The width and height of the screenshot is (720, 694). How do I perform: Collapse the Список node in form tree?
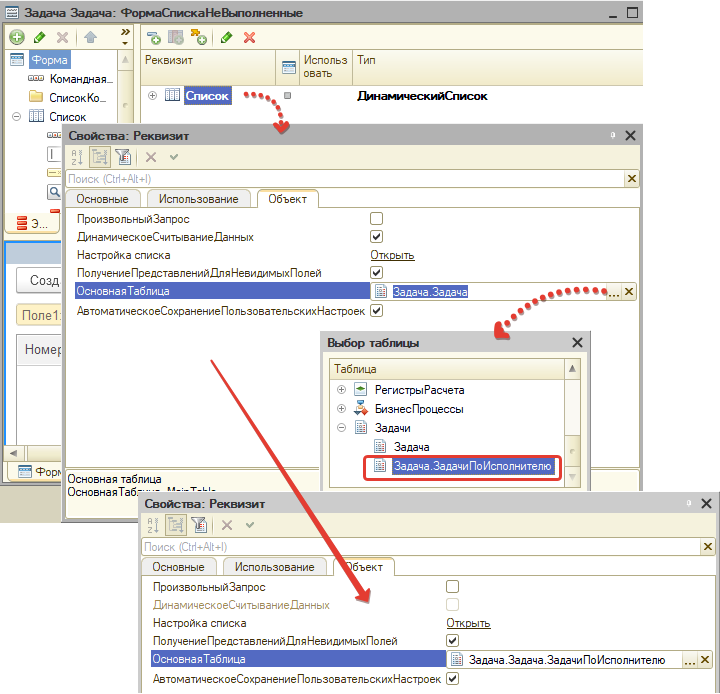point(17,117)
